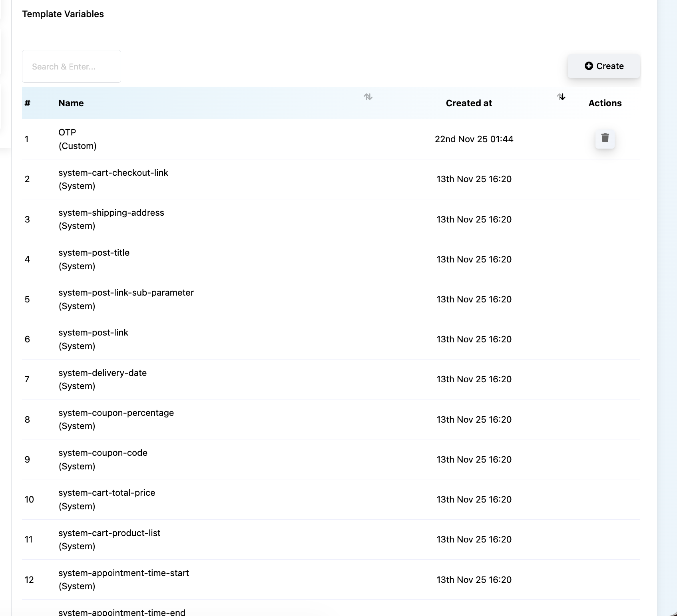Select system-cart-product-list row
677x616 pixels.
(x=109, y=533)
